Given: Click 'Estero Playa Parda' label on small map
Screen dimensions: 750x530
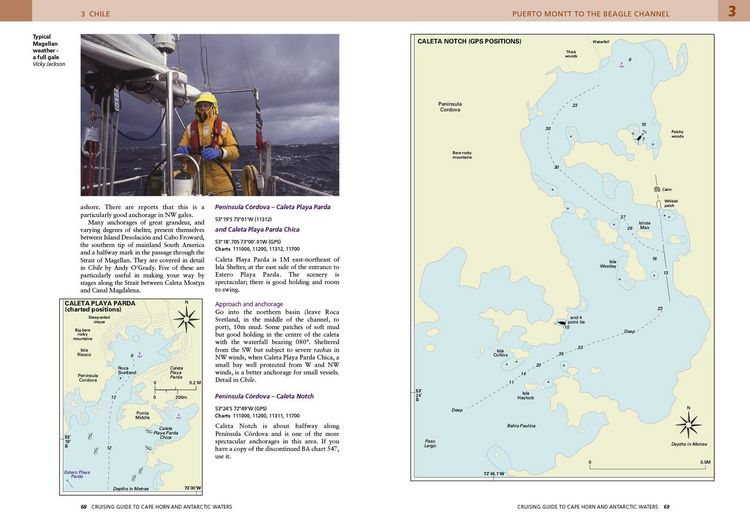Looking at the screenshot, I should [77, 474].
